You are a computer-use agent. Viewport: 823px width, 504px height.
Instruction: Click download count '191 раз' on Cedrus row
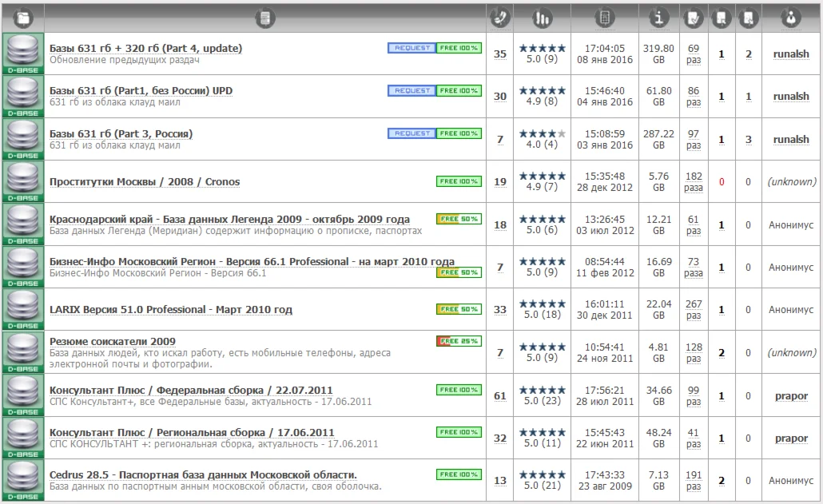[x=694, y=480]
